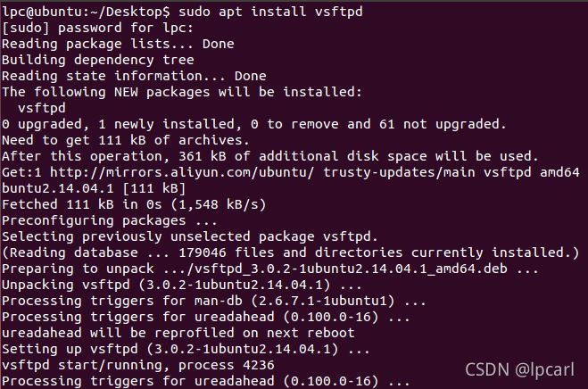This screenshot has width=588, height=389.
Task: Click the "Preconfiguring packages ..." line
Action: (x=110, y=220)
